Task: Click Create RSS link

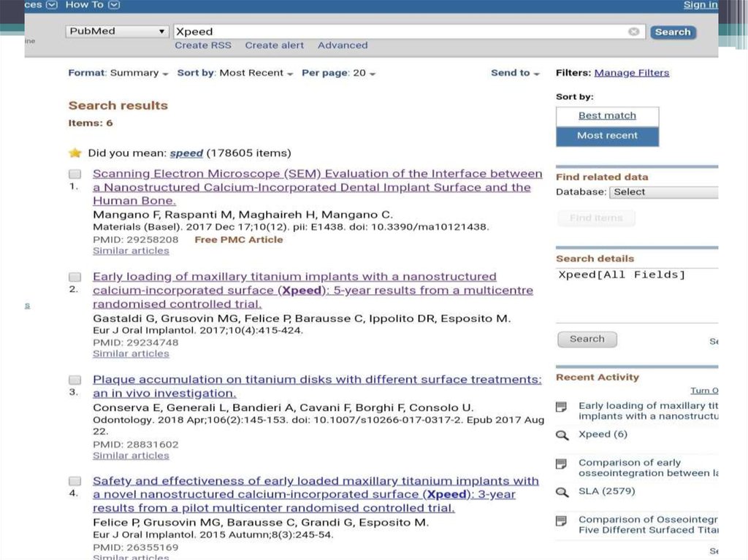Action: point(203,45)
